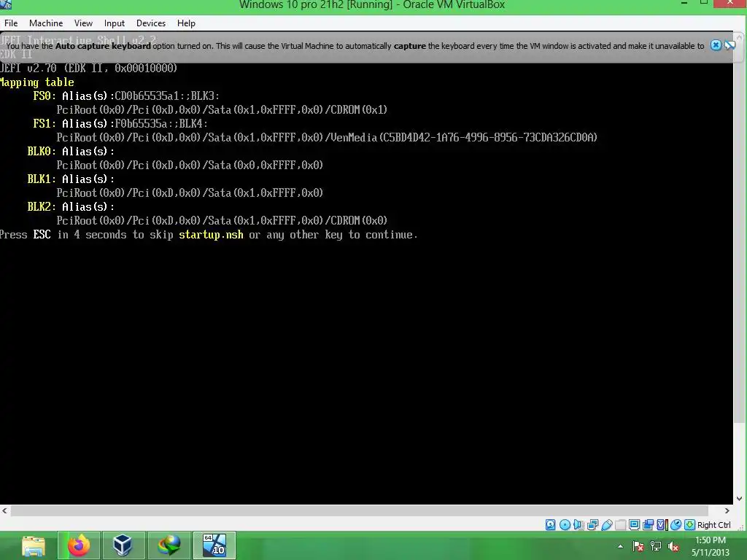Click the FS1: mapping entry
Viewport: 747px width, 560px height.
tap(120, 124)
